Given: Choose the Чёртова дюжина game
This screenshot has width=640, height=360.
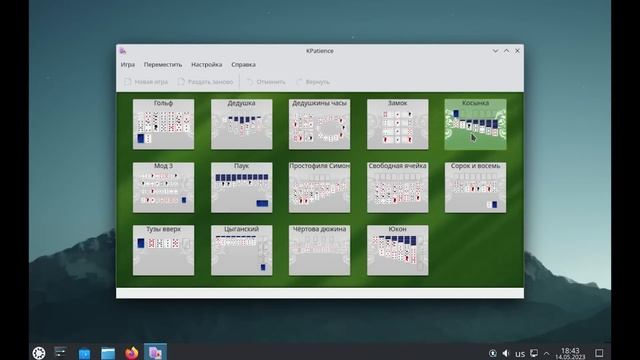Looking at the screenshot, I should pos(320,250).
